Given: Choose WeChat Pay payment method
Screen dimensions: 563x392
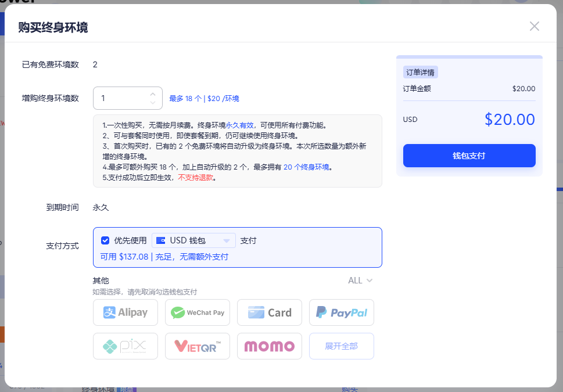Looking at the screenshot, I should click(x=198, y=312).
